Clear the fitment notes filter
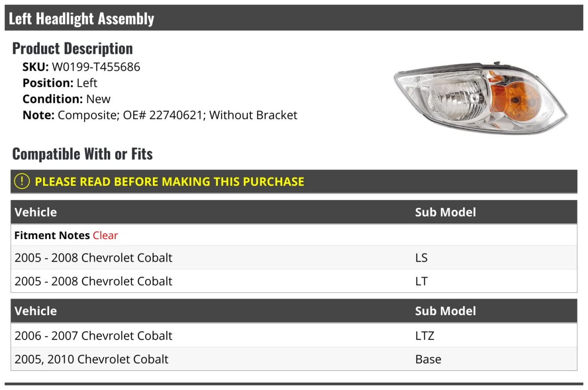The image size is (588, 390). [x=105, y=235]
